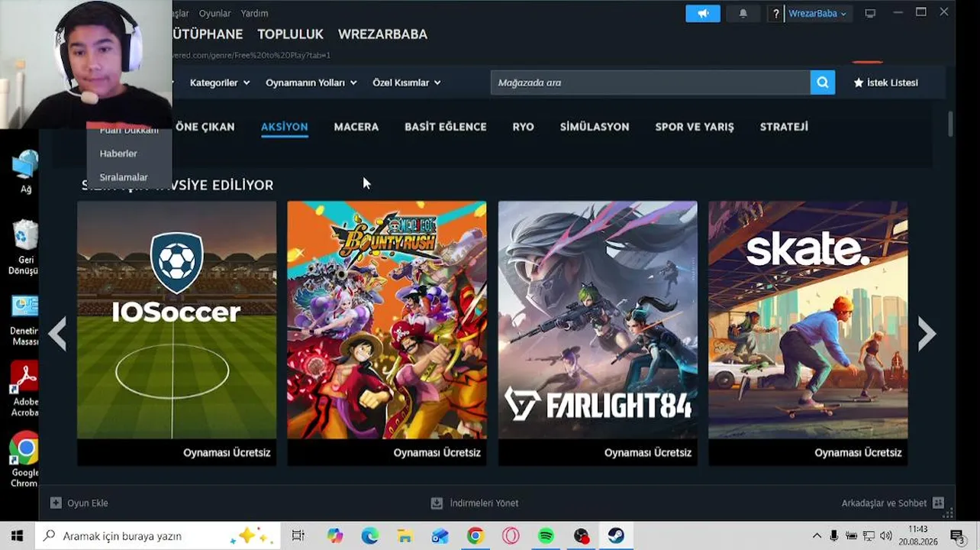
Task: Open the red-badged round taskbar app
Action: (581, 535)
